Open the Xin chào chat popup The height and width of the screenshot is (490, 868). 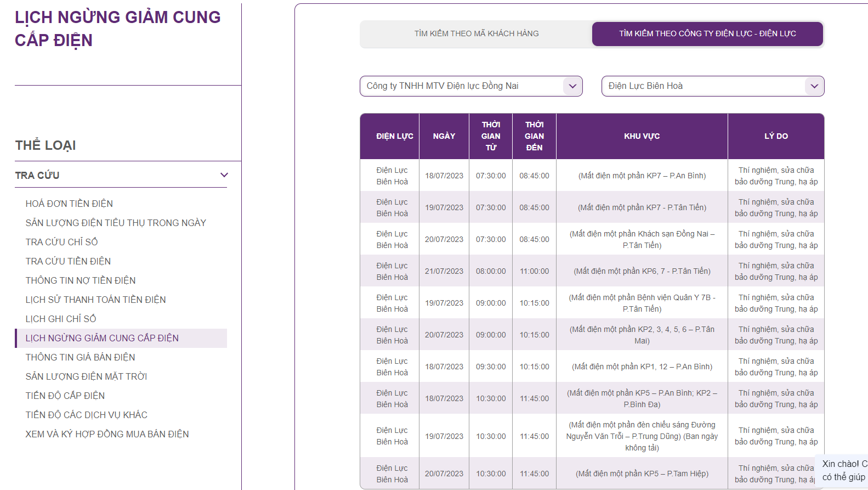coord(842,470)
